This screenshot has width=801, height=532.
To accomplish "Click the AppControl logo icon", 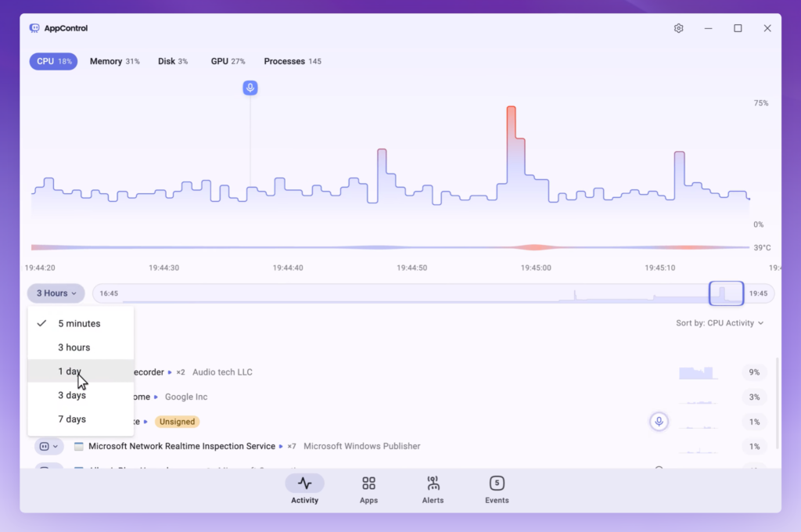I will coord(34,28).
